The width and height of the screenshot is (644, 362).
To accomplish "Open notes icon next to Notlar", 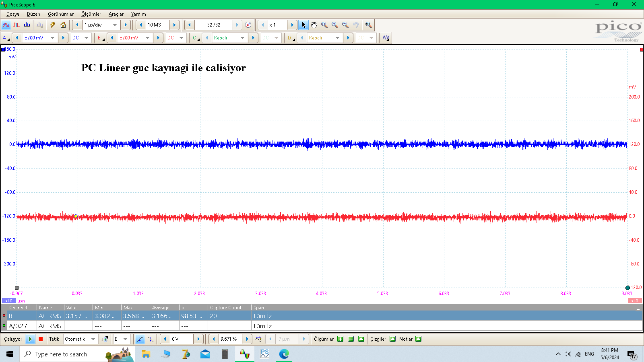I will point(419,339).
